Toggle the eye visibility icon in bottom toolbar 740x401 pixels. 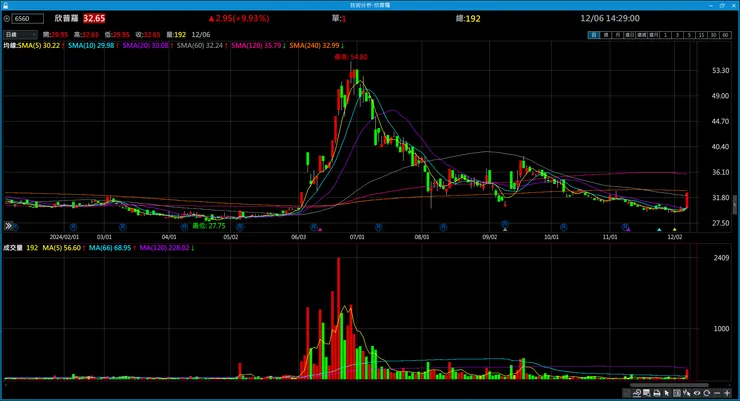(697, 393)
